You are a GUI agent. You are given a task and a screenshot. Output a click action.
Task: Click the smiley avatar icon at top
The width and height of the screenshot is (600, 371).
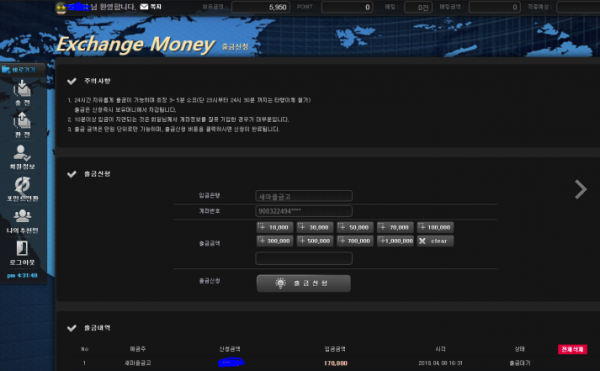click(61, 8)
